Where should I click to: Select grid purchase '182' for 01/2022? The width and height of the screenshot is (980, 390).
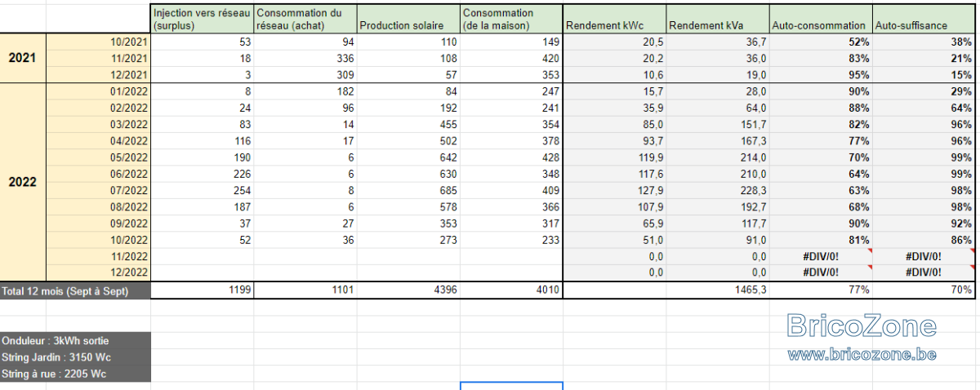click(x=305, y=91)
